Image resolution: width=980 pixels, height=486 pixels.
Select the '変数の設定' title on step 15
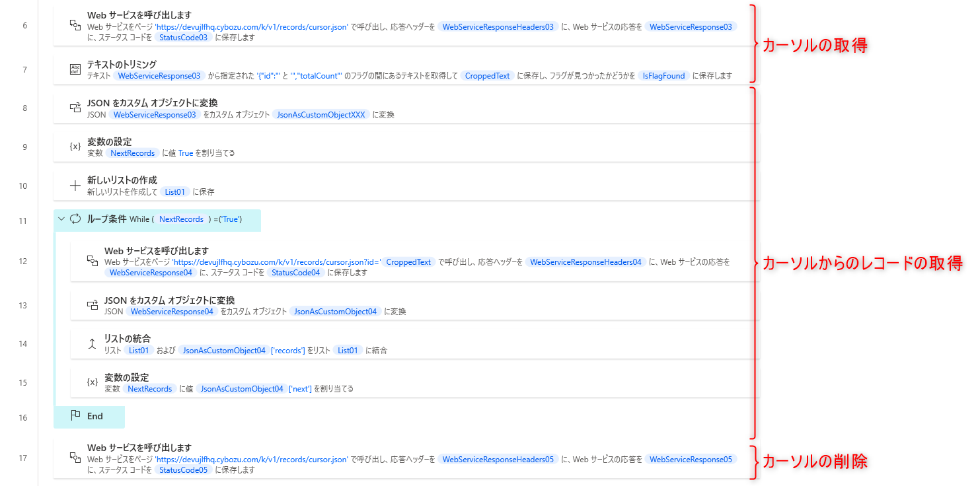[126, 378]
